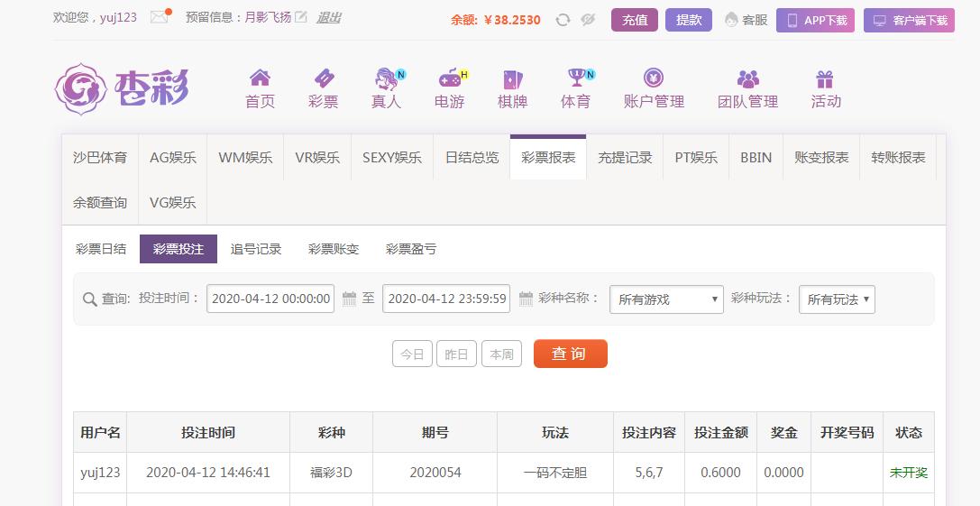Select the 彩票报表 tab

(548, 158)
